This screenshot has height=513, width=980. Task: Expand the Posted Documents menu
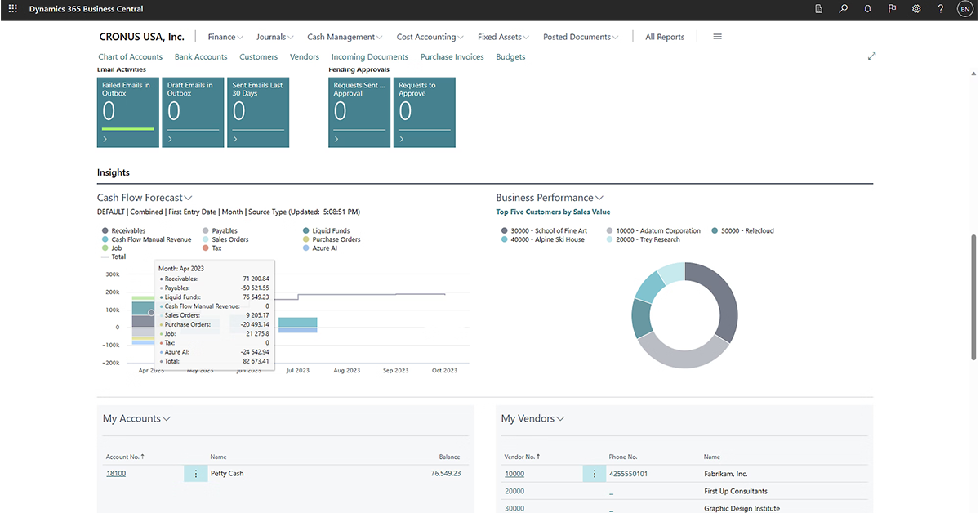(581, 37)
